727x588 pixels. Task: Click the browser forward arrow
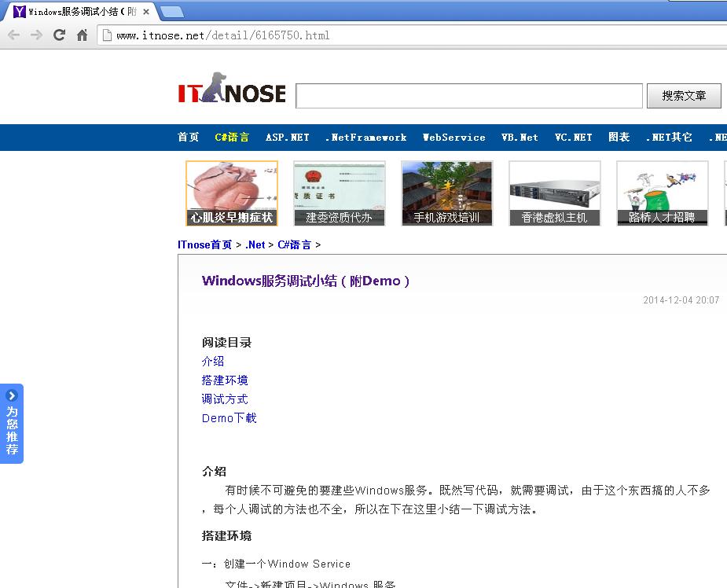[36, 35]
